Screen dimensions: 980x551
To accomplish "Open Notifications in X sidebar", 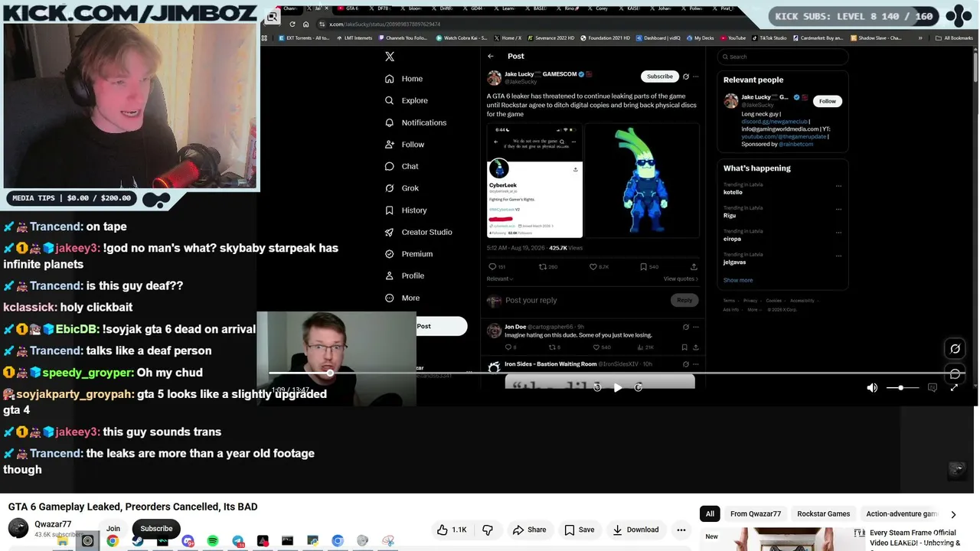I will [416, 122].
